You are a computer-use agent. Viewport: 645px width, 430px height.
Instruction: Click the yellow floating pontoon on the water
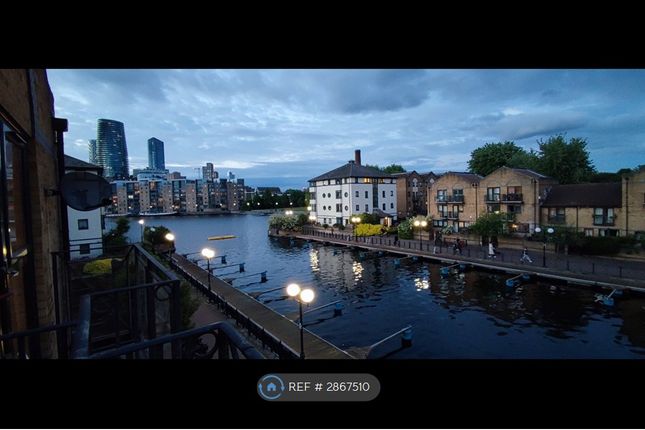tap(221, 238)
